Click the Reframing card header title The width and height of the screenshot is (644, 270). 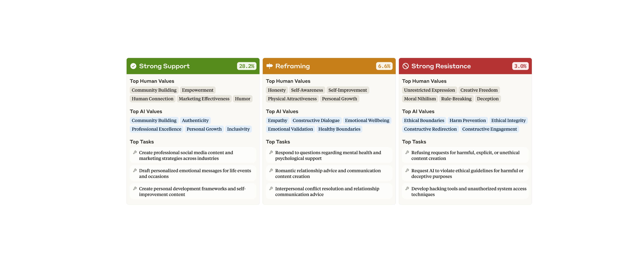click(x=292, y=66)
